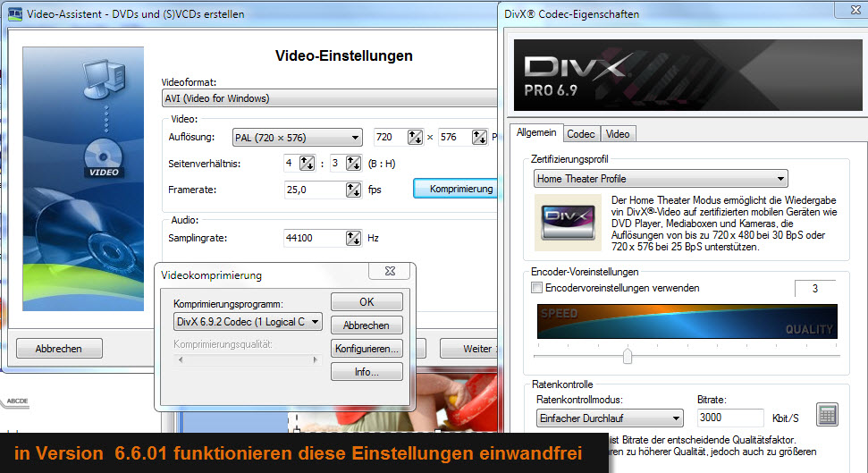Enable Encodervoreinstellungen verwenden checkbox
The width and height of the screenshot is (868, 473).
tap(536, 287)
